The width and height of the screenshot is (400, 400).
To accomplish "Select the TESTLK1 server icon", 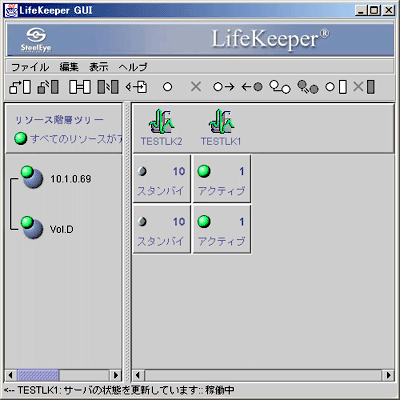I will click(221, 121).
